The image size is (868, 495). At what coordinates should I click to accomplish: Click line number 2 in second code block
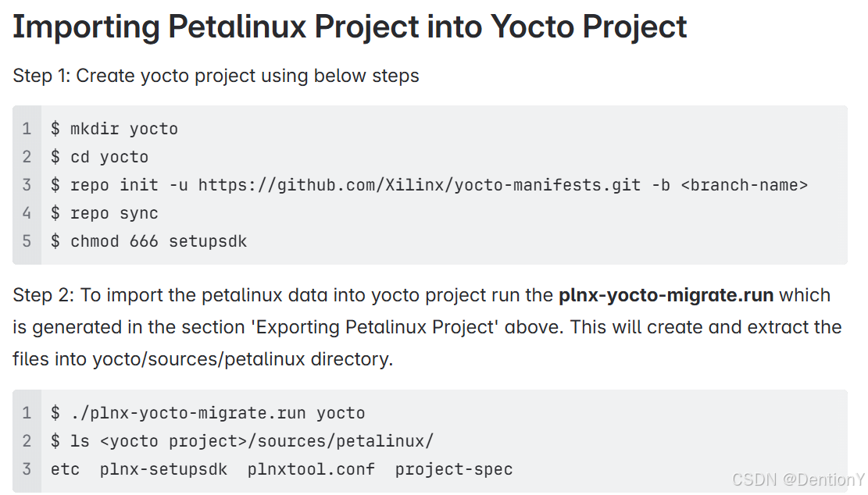click(27, 441)
